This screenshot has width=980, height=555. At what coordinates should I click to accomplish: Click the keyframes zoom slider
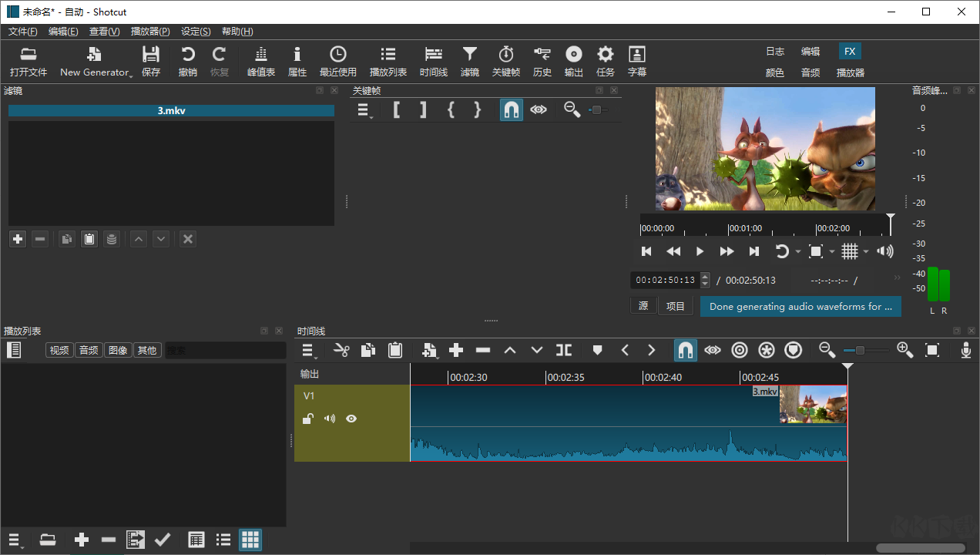[x=597, y=110]
